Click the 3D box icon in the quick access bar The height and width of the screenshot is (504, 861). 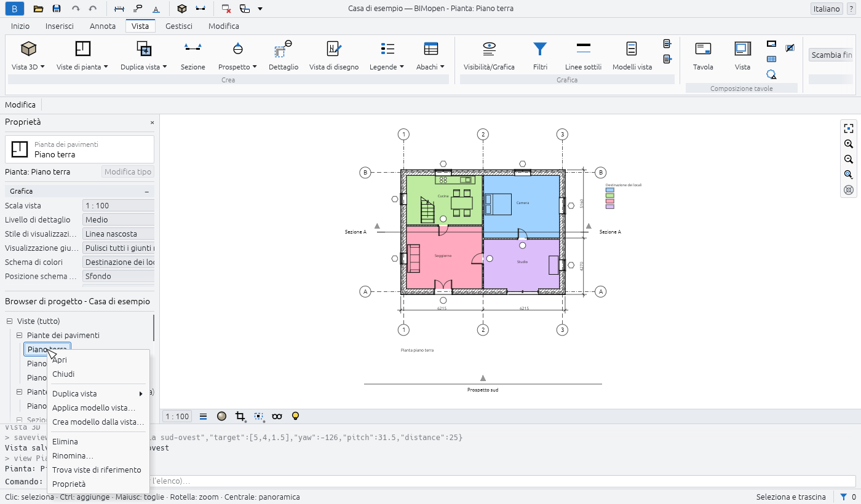point(181,9)
